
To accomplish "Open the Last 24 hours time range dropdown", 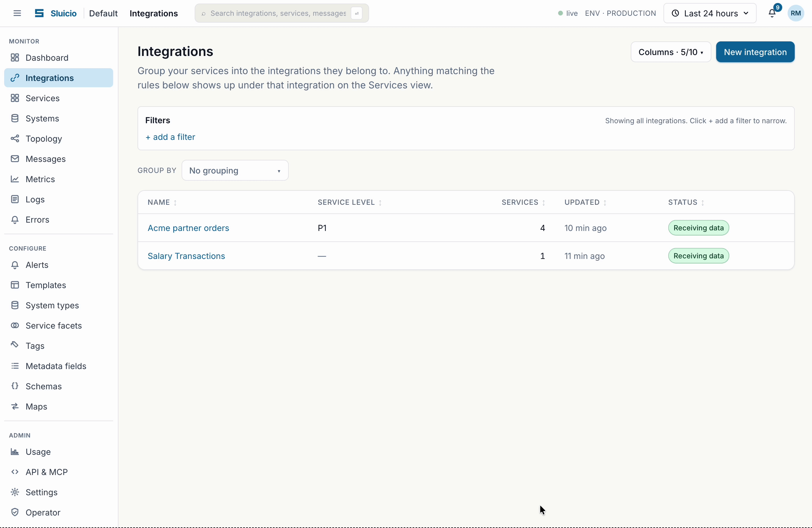I will point(710,13).
